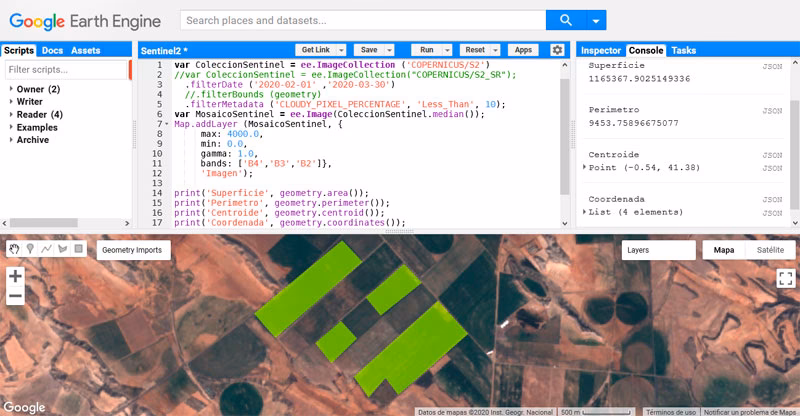Open code editor settings gear
Viewport: 800px width, 416px height.
[557, 50]
